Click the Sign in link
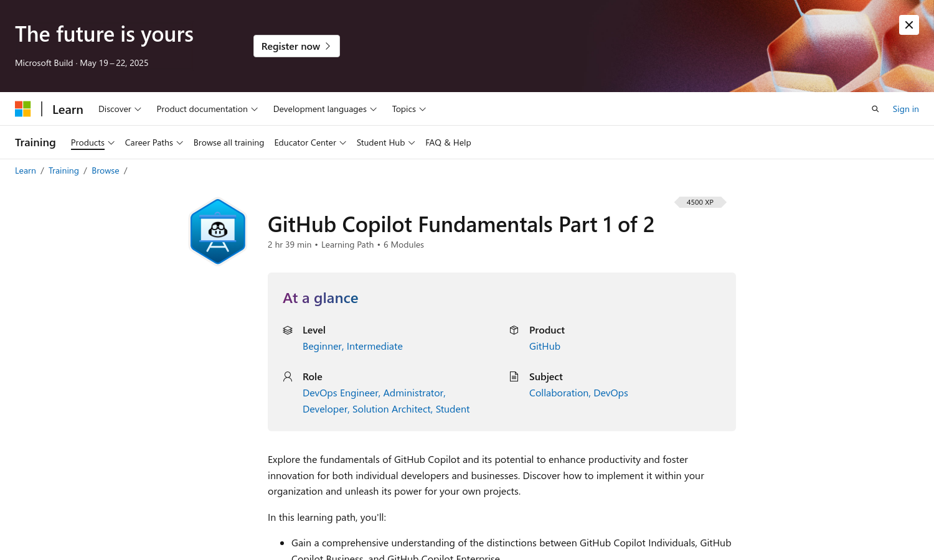Screen dimensions: 934x560 pos(905,109)
